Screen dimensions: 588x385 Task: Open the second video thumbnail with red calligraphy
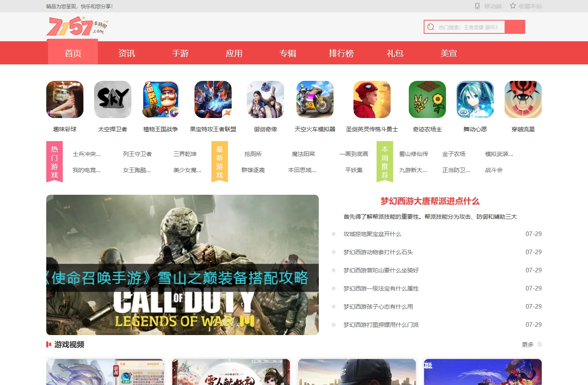click(x=231, y=372)
